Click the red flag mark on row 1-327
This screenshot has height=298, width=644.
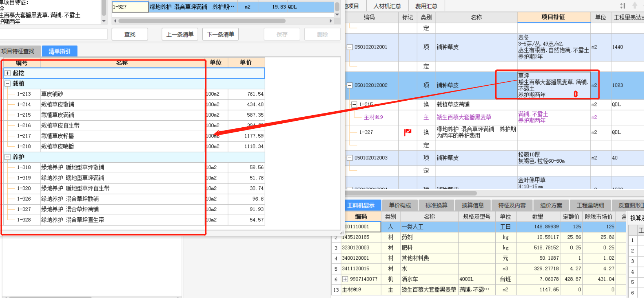[407, 132]
